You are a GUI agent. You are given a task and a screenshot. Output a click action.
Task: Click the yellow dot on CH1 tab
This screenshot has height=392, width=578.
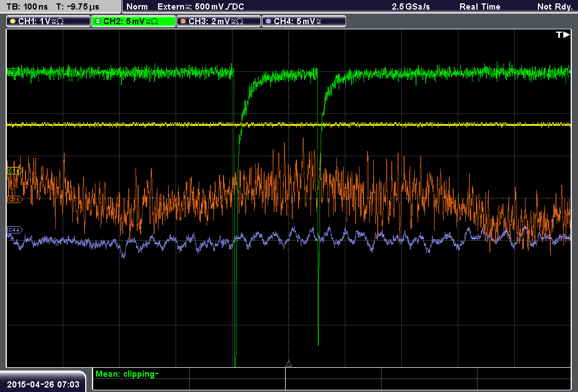[12, 21]
